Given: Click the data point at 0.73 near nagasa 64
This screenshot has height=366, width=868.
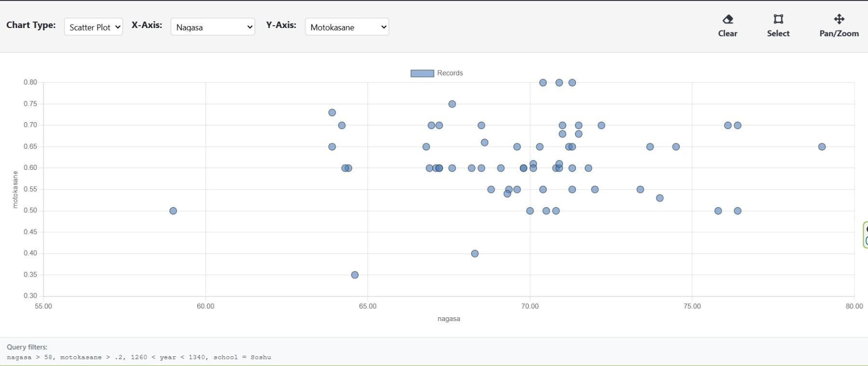Looking at the screenshot, I should click(x=332, y=113).
